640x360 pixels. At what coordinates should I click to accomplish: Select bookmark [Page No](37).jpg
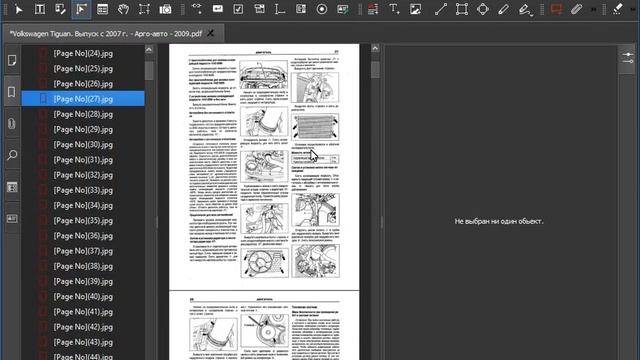83,251
